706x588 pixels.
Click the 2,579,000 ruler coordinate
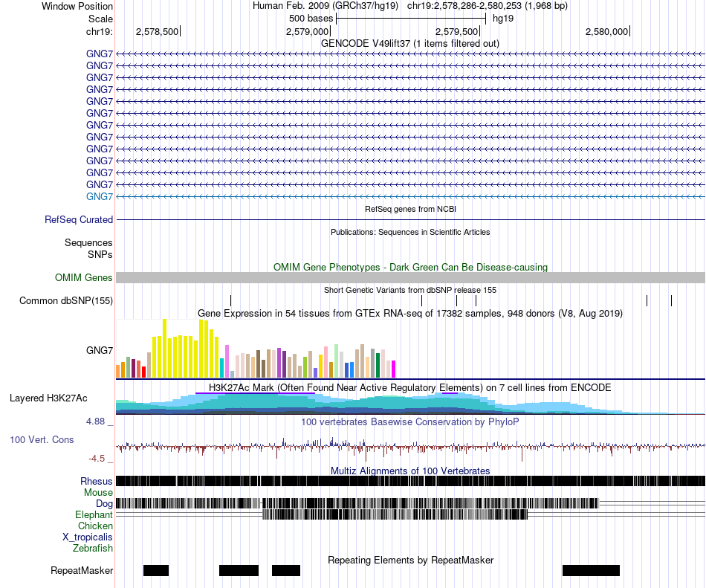(x=307, y=31)
